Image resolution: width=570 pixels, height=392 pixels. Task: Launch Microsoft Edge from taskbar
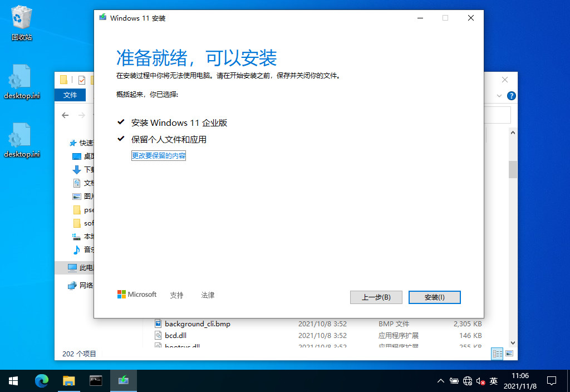(x=41, y=381)
